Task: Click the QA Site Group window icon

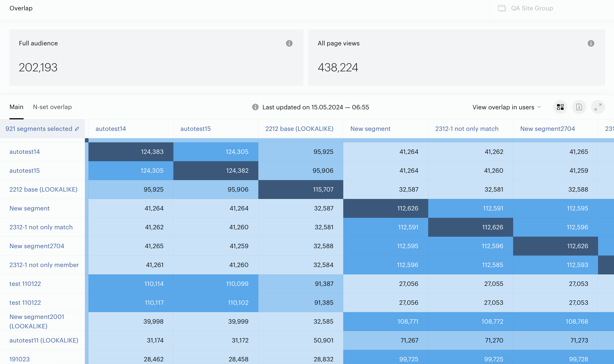Action: coord(502,8)
